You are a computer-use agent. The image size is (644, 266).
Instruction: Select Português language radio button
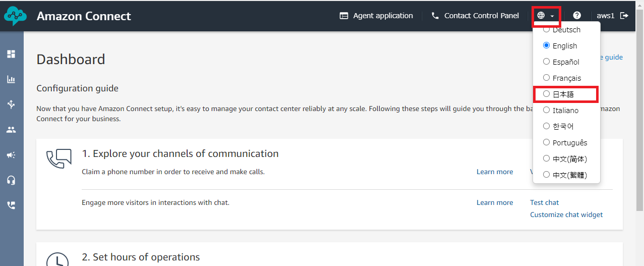546,142
